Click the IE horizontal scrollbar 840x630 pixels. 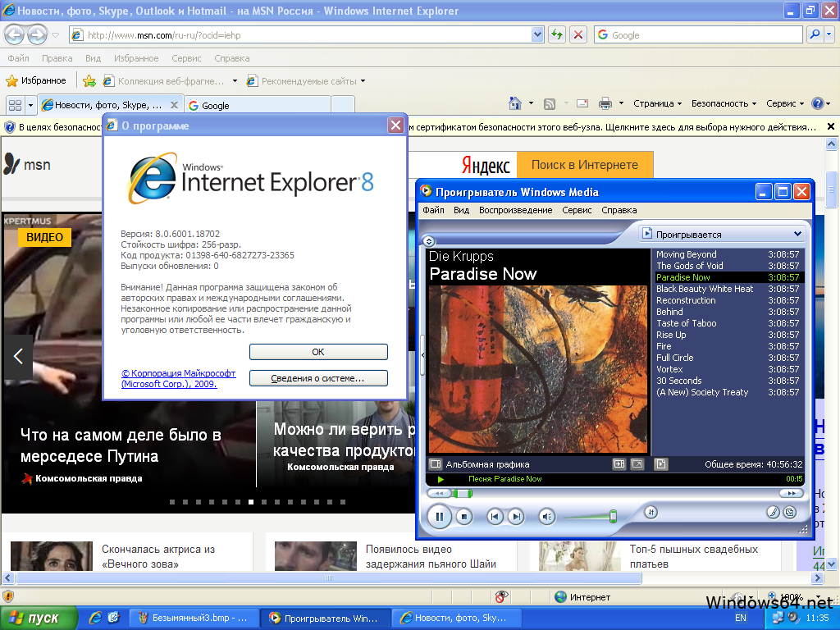329,578
